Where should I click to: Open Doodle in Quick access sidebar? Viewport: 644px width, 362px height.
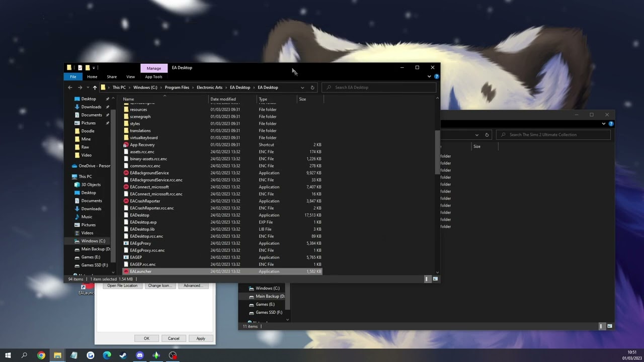88,131
